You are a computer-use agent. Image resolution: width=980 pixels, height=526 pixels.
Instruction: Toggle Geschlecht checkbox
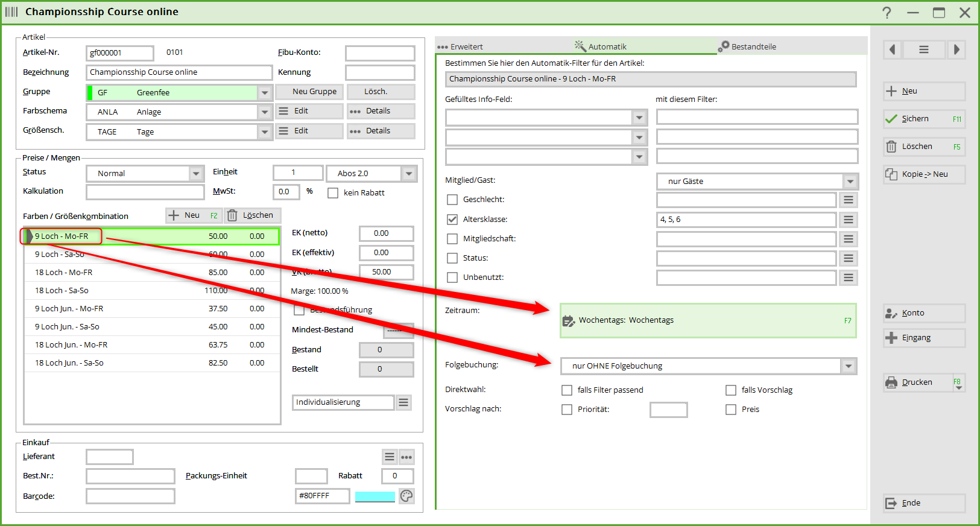pos(452,200)
